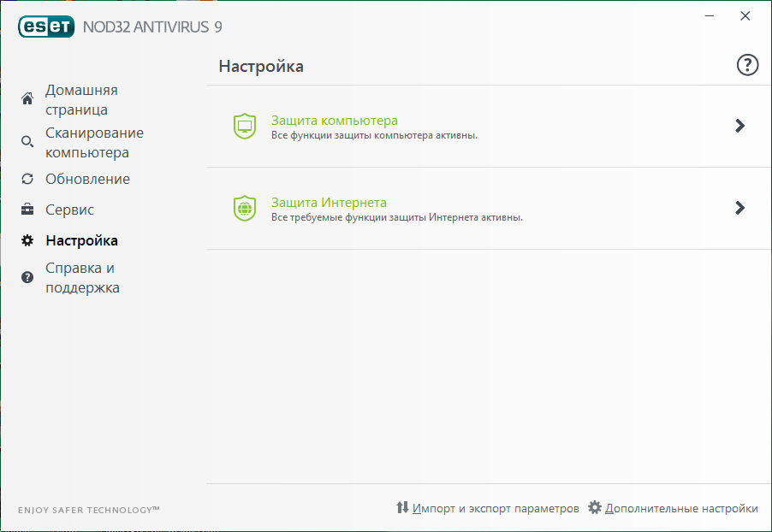The image size is (772, 532).
Task: Click the Internet protection globe shield icon
Action: pos(245,208)
